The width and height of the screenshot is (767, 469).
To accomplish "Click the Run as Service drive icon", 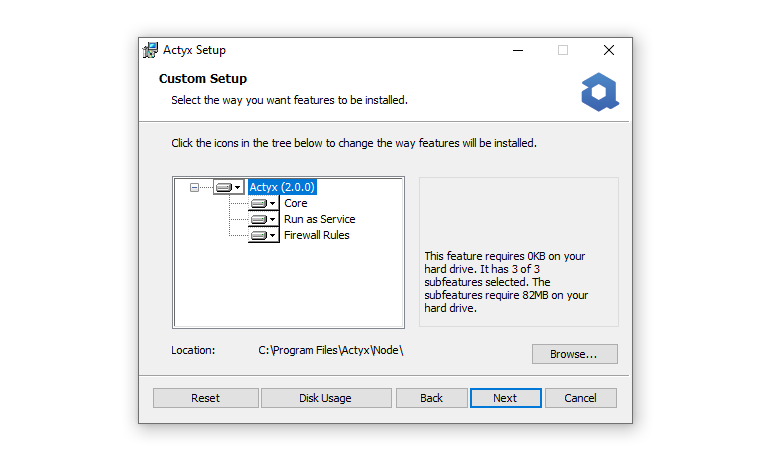I will 259,220.
